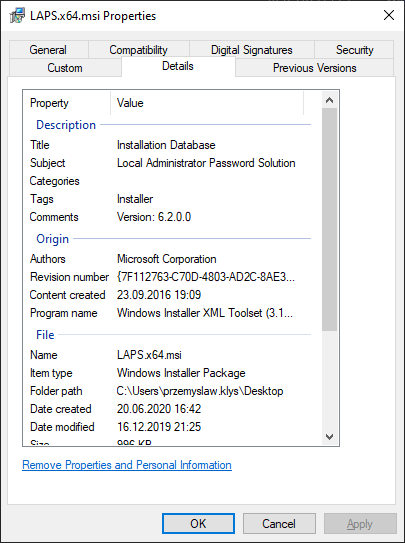Click the Origin group header
This screenshot has width=405, height=543.
tap(53, 239)
